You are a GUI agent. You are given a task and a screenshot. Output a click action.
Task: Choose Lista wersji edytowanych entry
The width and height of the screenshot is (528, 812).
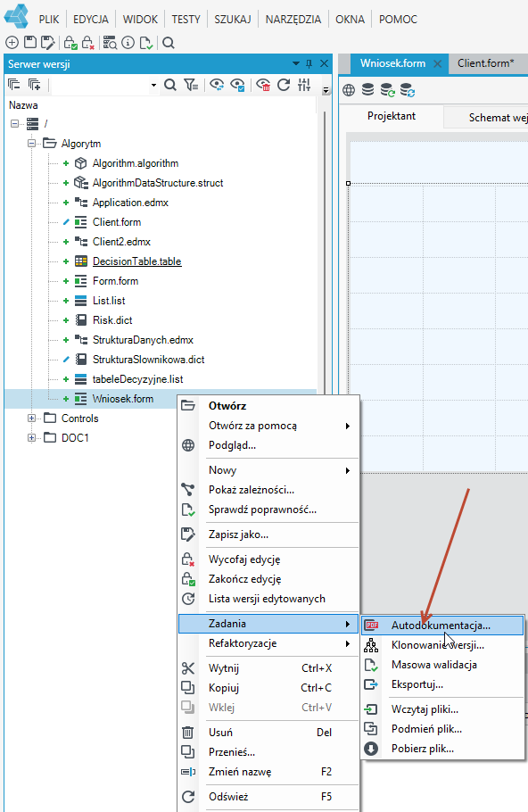pyautogui.click(x=268, y=599)
